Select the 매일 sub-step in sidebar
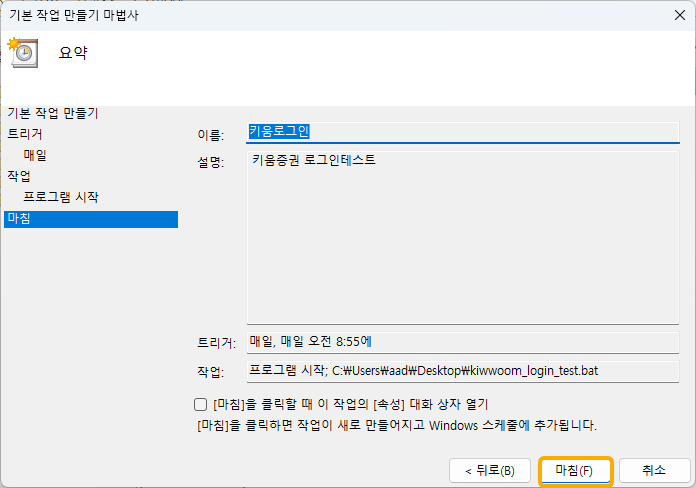Image resolution: width=696 pixels, height=488 pixels. pyautogui.click(x=35, y=155)
